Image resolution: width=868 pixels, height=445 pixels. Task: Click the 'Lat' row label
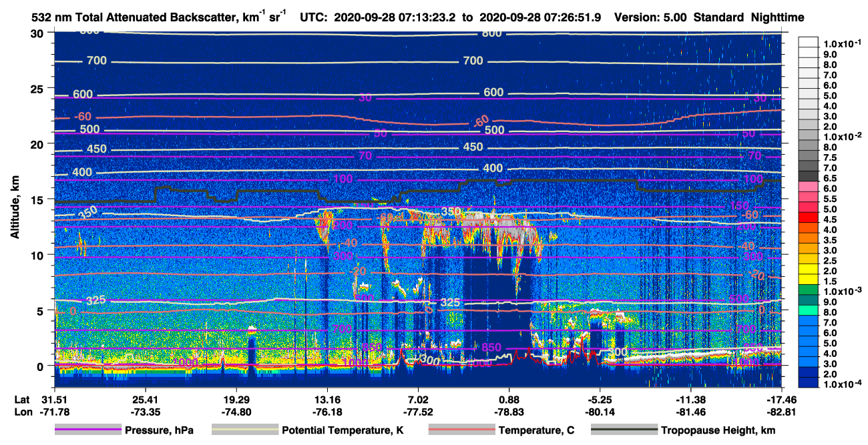tap(21, 399)
